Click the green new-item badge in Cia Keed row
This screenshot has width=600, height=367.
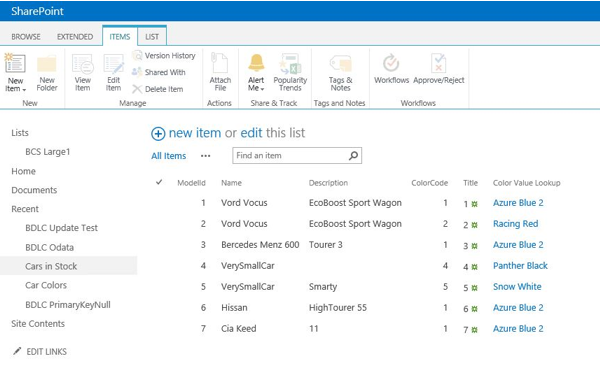point(474,330)
